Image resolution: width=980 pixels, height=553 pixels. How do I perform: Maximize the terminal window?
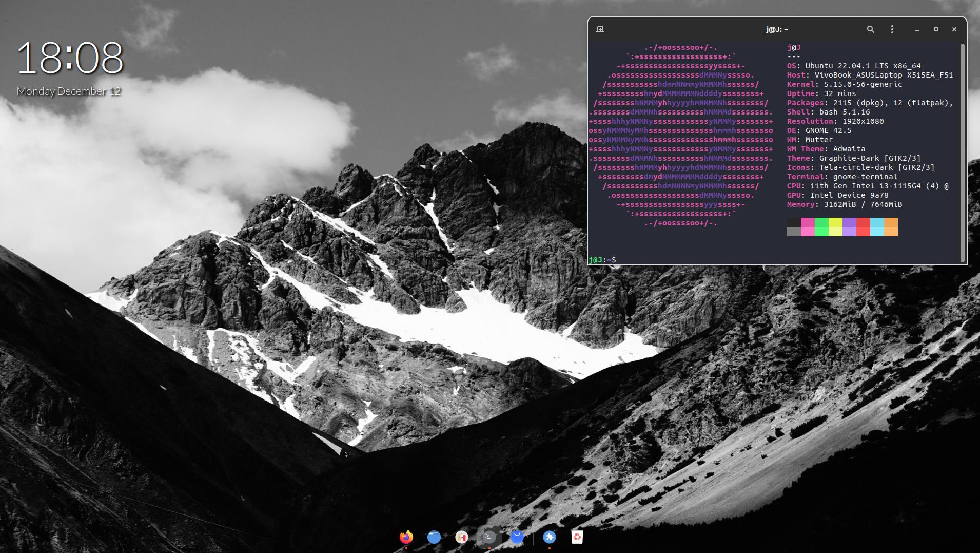pos(935,29)
